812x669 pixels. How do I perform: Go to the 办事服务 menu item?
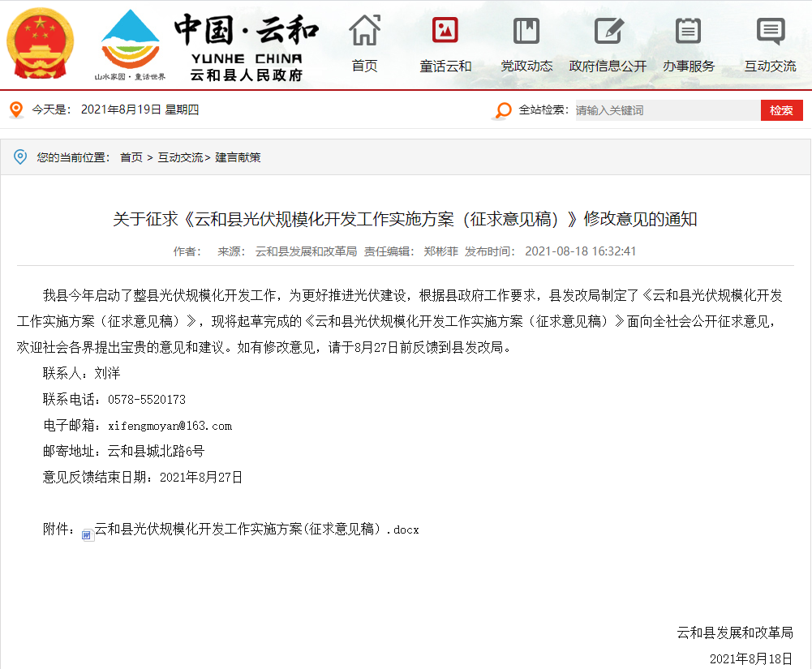(689, 66)
